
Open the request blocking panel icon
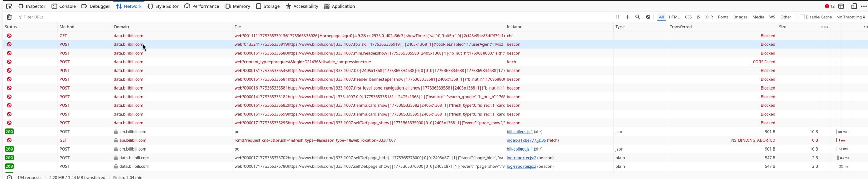pyautogui.click(x=648, y=17)
